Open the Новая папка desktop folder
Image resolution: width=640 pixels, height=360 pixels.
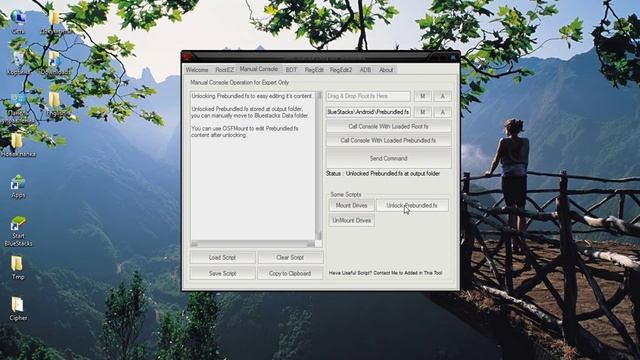point(18,145)
